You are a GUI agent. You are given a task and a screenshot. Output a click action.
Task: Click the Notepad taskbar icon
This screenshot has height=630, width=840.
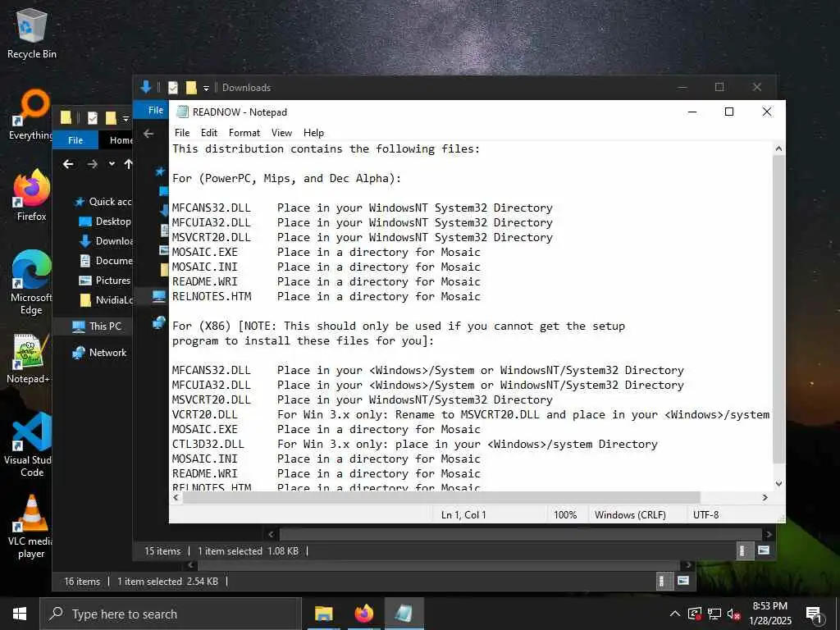click(x=404, y=614)
